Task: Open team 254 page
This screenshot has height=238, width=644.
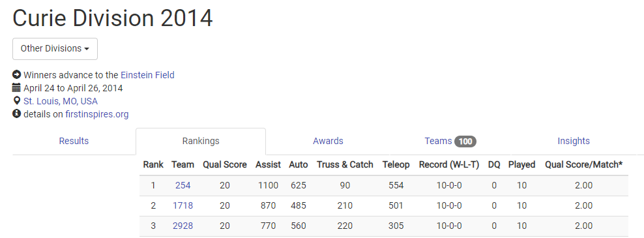Action: 183,185
